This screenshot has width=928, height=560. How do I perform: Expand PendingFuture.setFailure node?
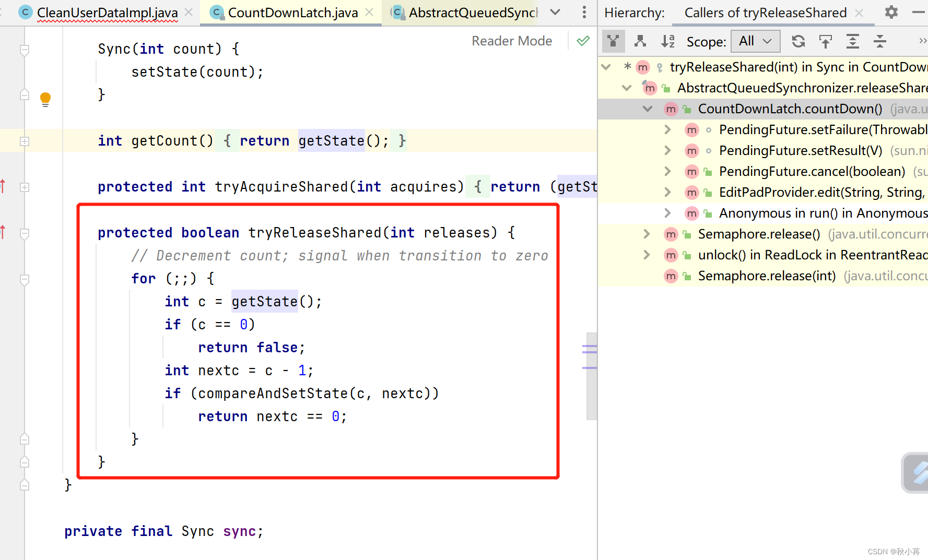(x=667, y=129)
